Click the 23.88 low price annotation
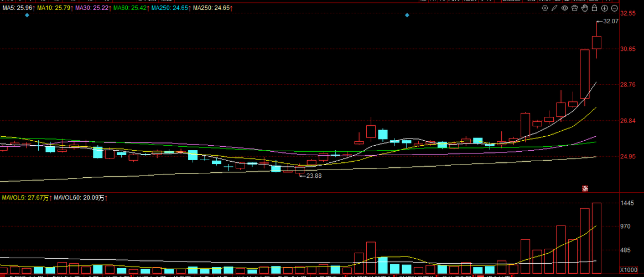The height and width of the screenshot is (277, 644). 314,176
